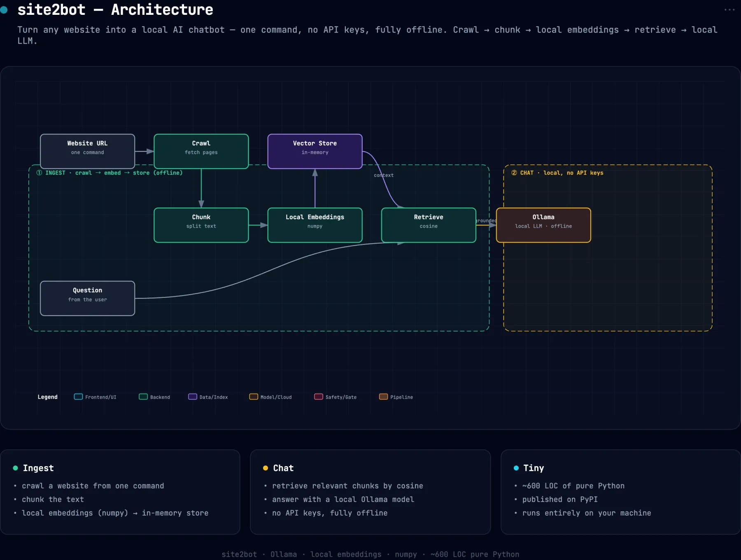Click the 'context' edge label
Screen dimensions: 741x560
click(x=384, y=175)
